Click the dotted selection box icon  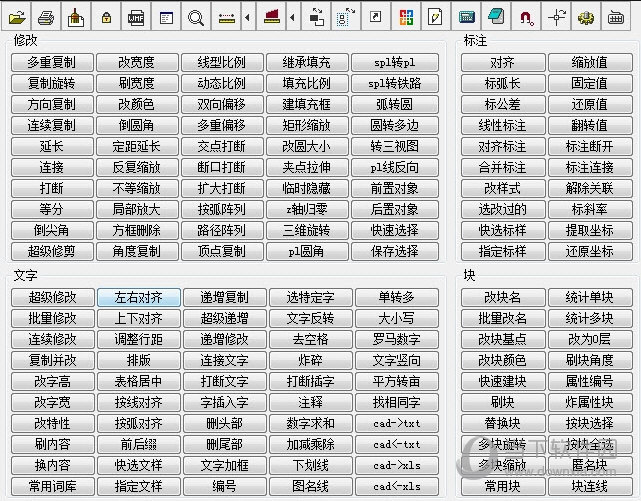pos(345,17)
